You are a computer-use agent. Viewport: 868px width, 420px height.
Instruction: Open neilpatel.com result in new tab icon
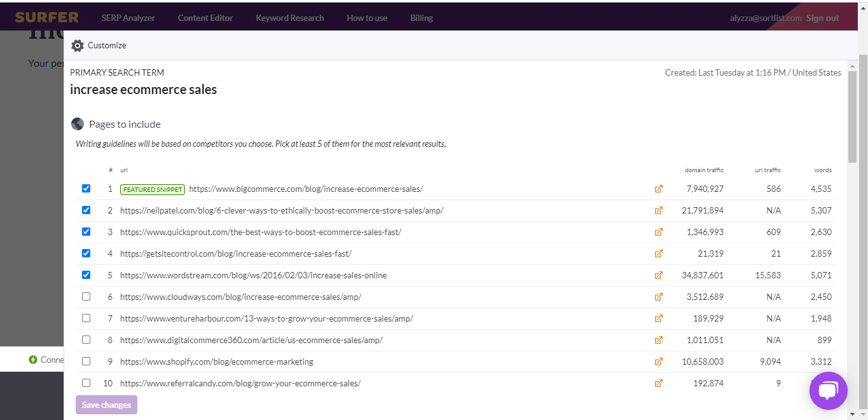pyautogui.click(x=658, y=211)
